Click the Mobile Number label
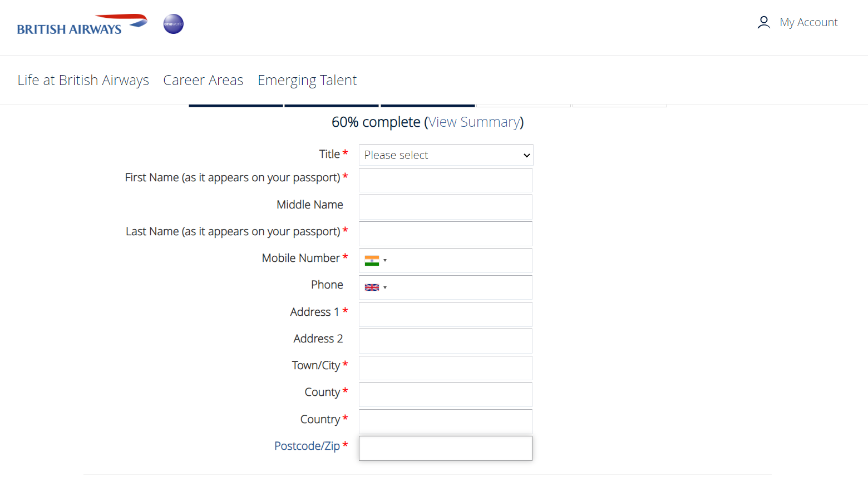This screenshot has width=868, height=487. 301,258
